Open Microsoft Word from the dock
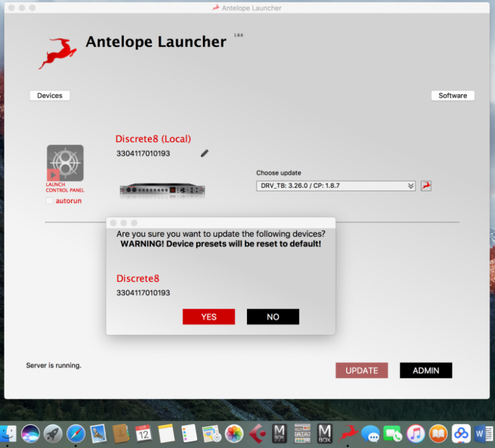This screenshot has width=495, height=448. coord(484,434)
